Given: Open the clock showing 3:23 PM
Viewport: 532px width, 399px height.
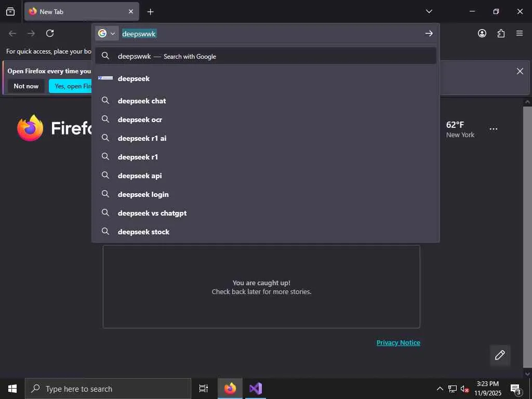Looking at the screenshot, I should coord(487,389).
